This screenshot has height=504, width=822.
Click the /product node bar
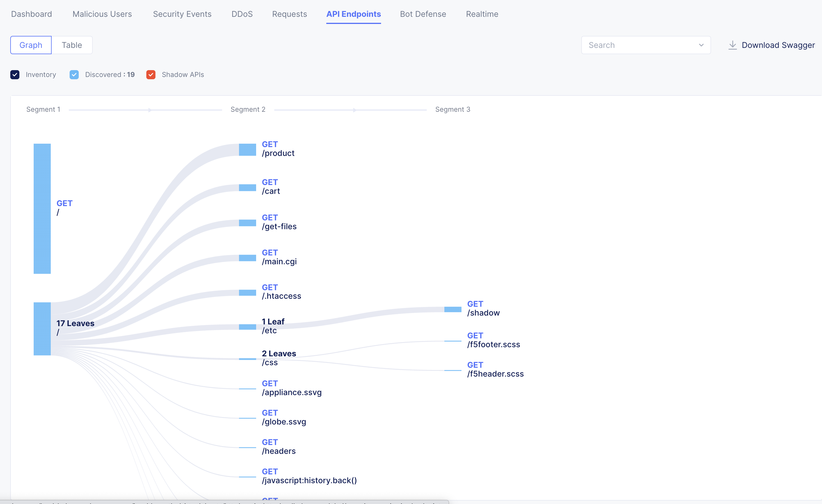tap(247, 150)
